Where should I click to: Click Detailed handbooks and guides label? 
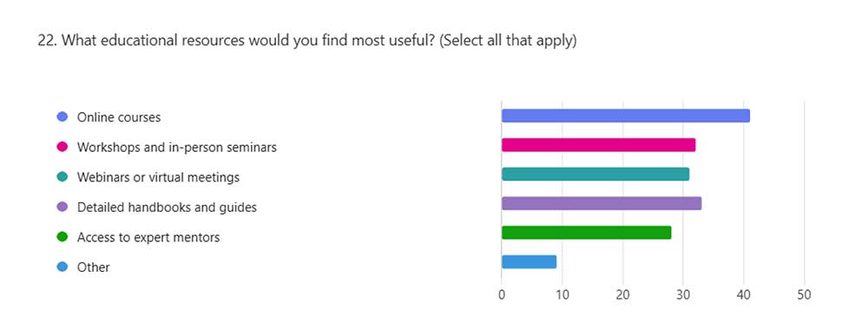point(168,208)
